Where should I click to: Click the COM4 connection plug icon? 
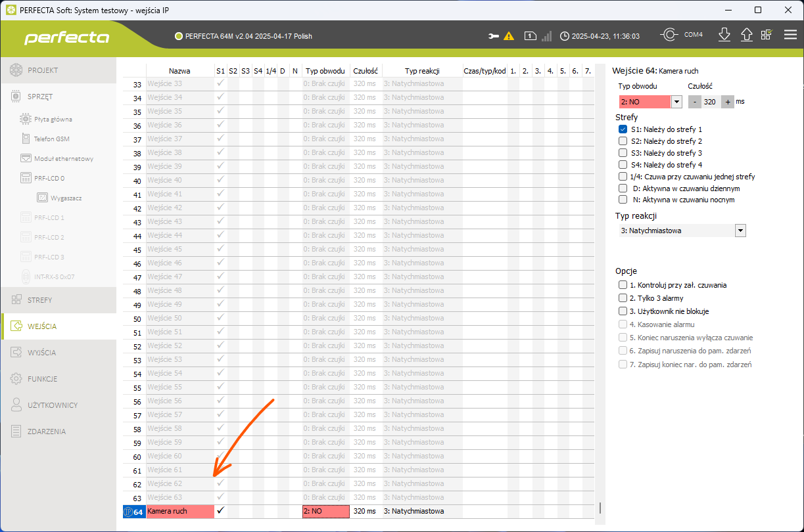[x=669, y=35]
